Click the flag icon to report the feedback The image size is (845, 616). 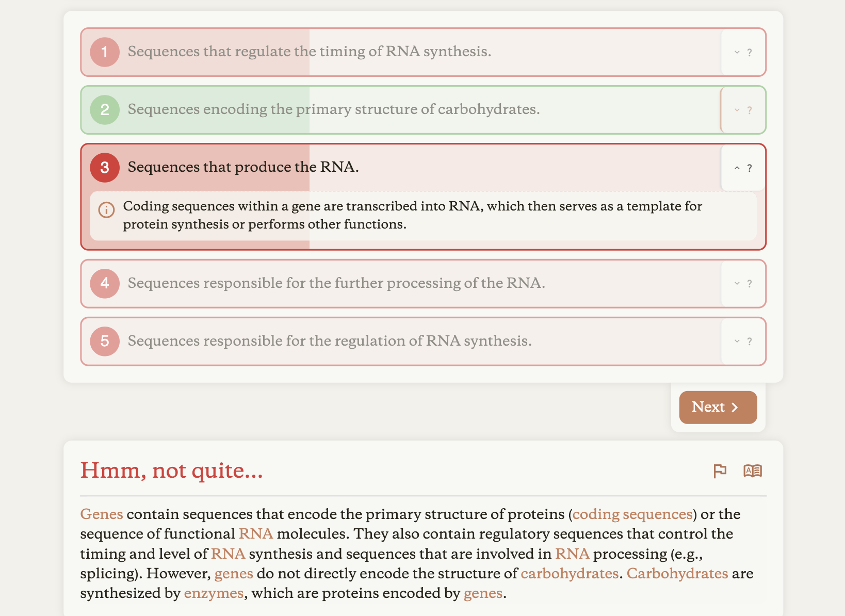pos(720,471)
